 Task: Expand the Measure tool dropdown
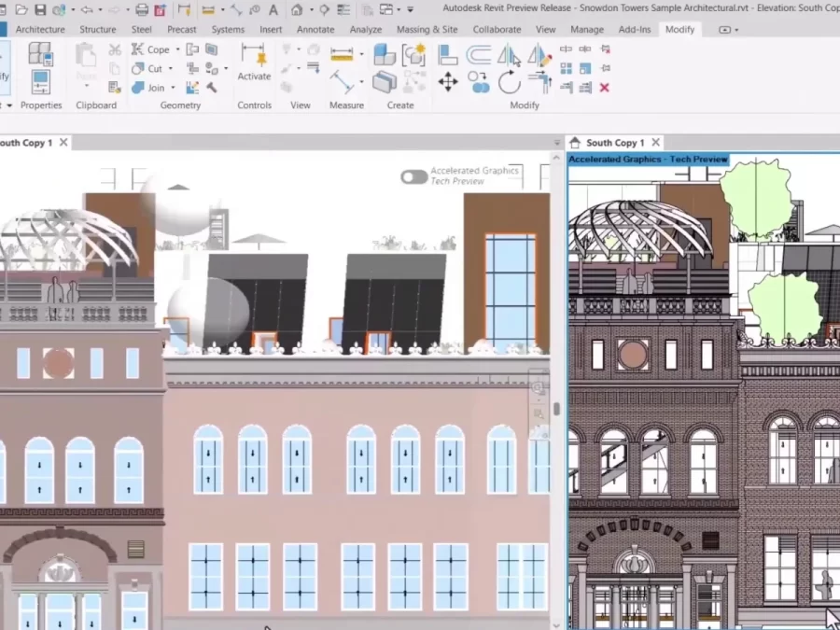tap(362, 81)
